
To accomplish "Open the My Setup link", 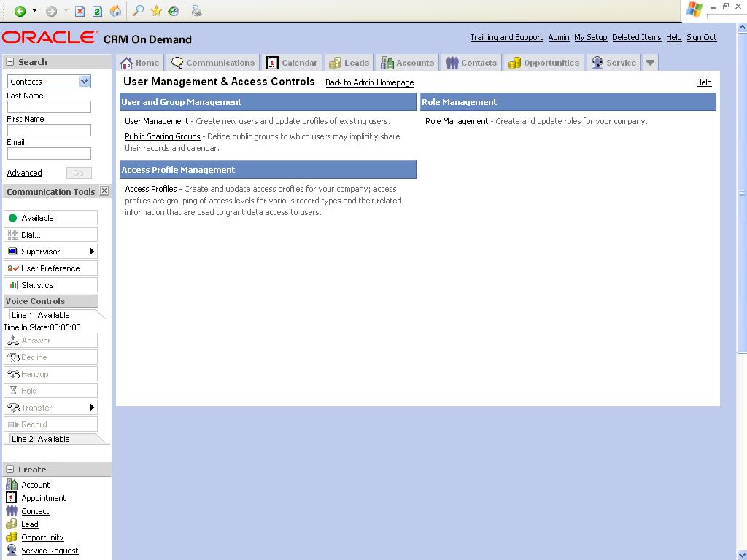I will (x=591, y=37).
